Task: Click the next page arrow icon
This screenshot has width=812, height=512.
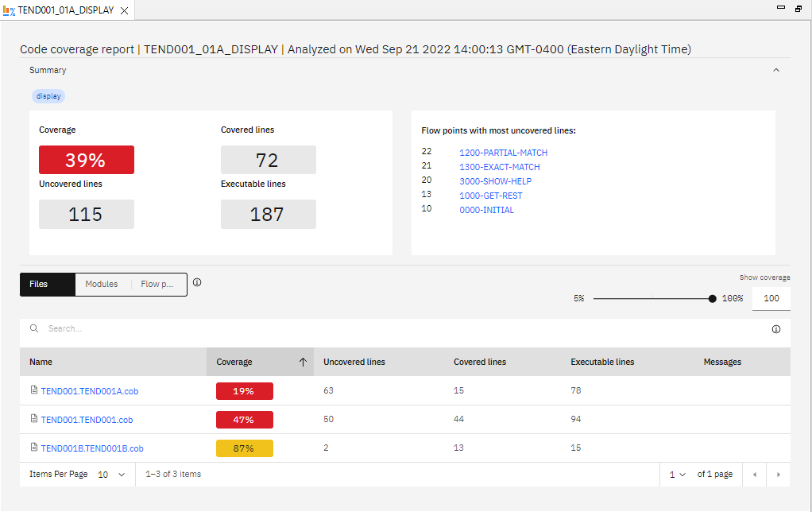Action: click(778, 474)
